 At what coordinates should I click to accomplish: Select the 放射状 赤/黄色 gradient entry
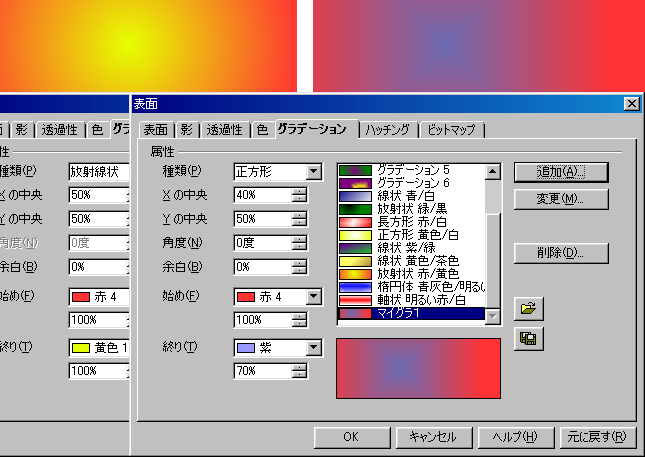click(x=412, y=274)
